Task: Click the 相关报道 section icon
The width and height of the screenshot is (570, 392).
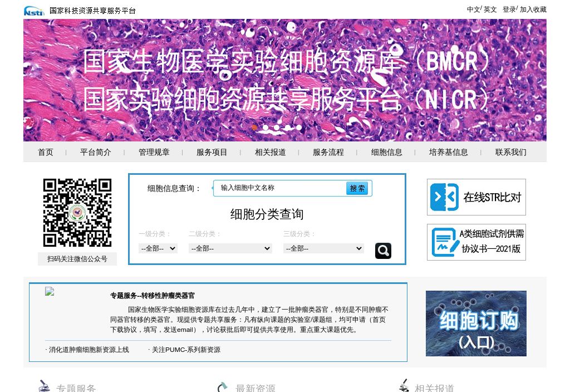Action: pos(403,385)
